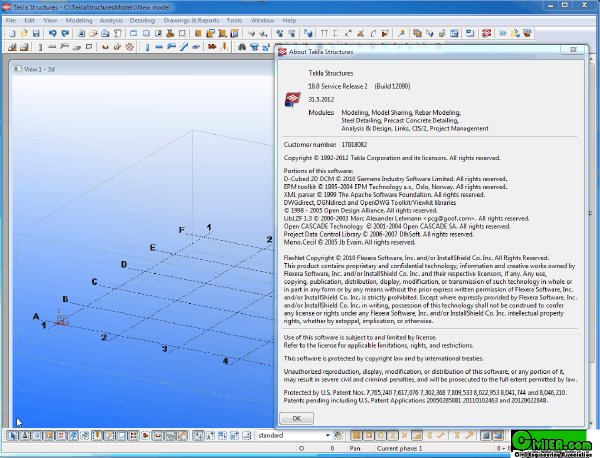Screen dimensions: 600x458
Task: Open the File menu
Action: click(11, 20)
